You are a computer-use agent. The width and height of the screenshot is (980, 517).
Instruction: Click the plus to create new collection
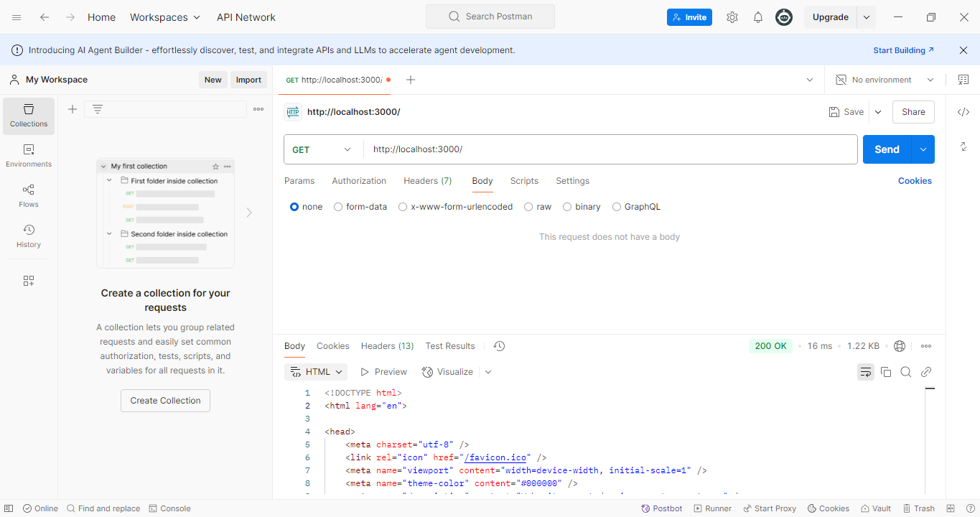pyautogui.click(x=73, y=109)
